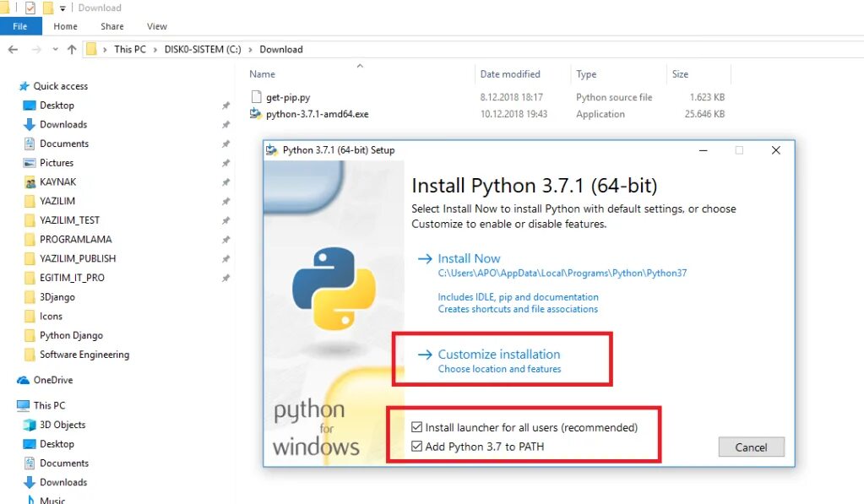Click the python-3.7.1-amd64.exe installer file icon

[x=256, y=114]
